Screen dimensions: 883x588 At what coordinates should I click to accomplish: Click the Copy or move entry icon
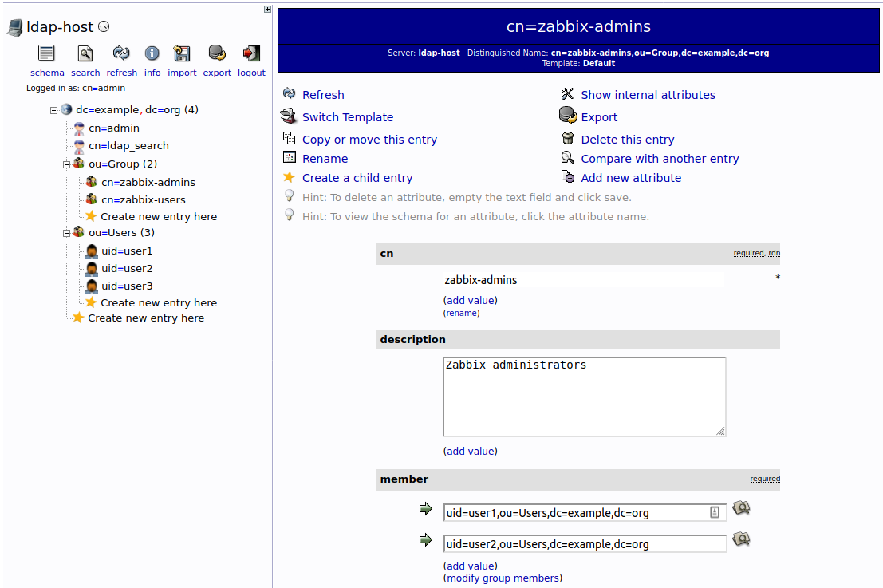point(289,138)
